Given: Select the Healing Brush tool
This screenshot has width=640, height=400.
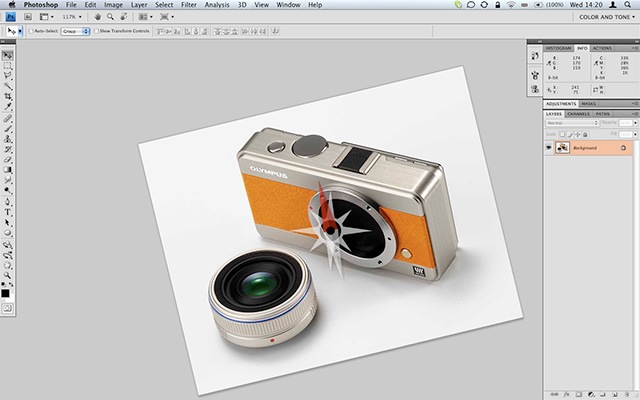Looking at the screenshot, I should 8,118.
